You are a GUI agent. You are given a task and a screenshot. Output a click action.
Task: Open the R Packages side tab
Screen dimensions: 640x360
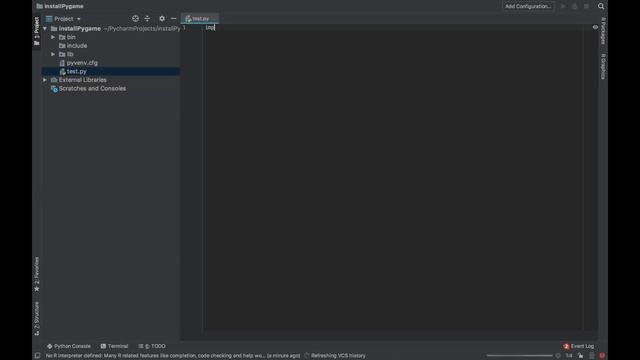(x=603, y=31)
